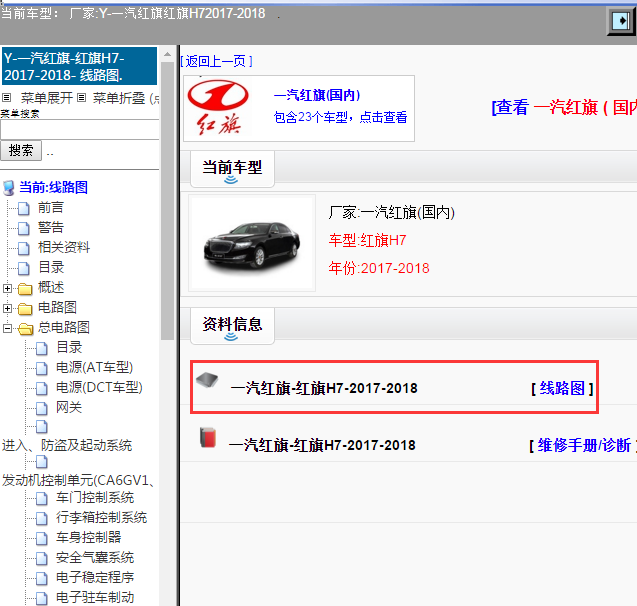Click the page icon beside 车门控制系统
This screenshot has height=606, width=637.
pyautogui.click(x=41, y=498)
